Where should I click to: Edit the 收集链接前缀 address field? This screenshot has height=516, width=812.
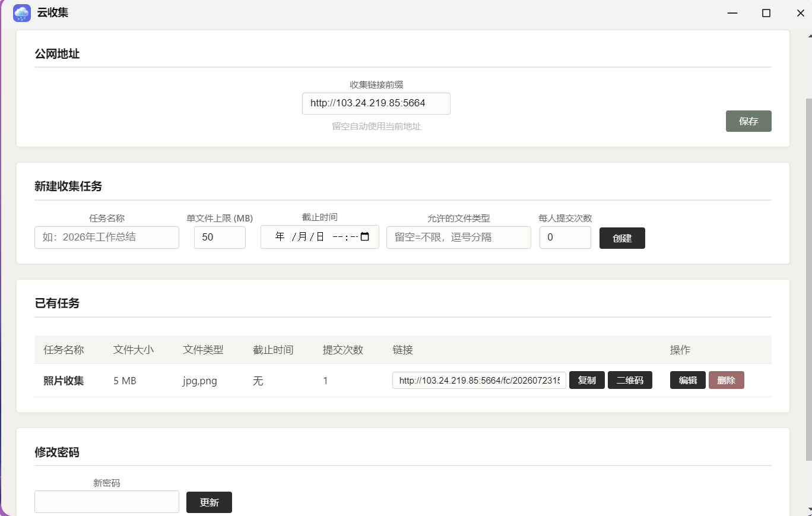376,103
